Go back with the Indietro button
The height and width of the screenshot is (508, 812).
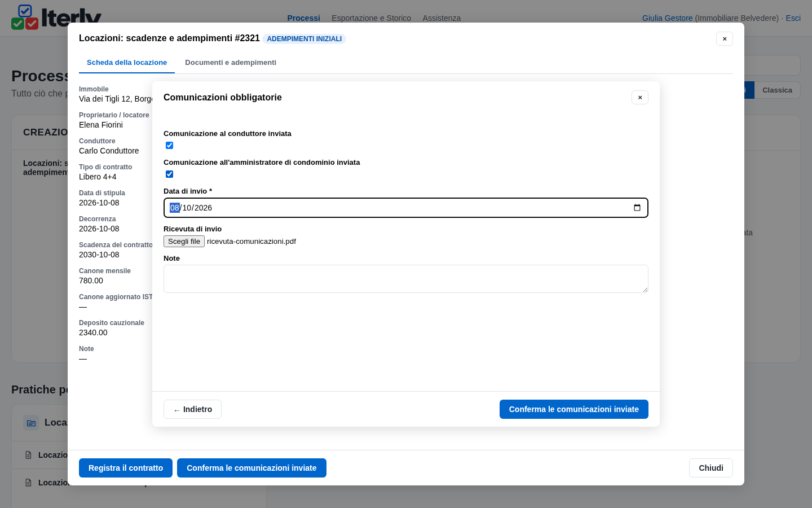pyautogui.click(x=192, y=409)
